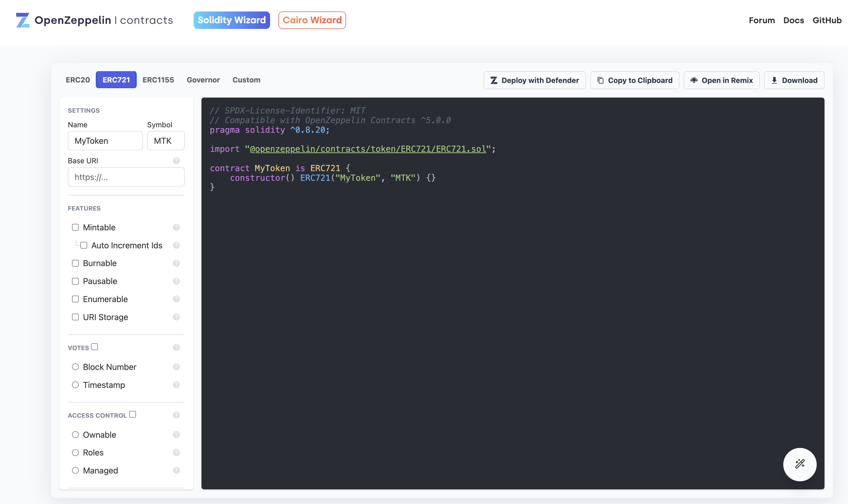
Task: Select the Roles access control option
Action: 75,452
